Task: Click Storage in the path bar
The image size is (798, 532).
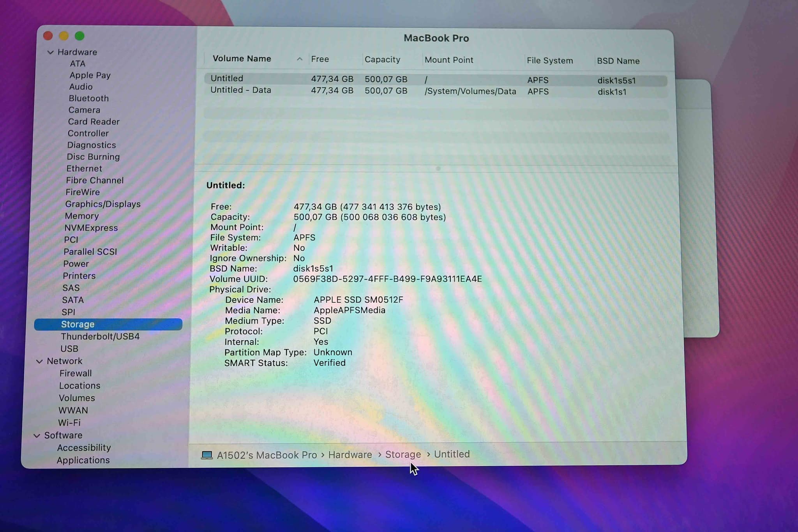Action: [403, 454]
